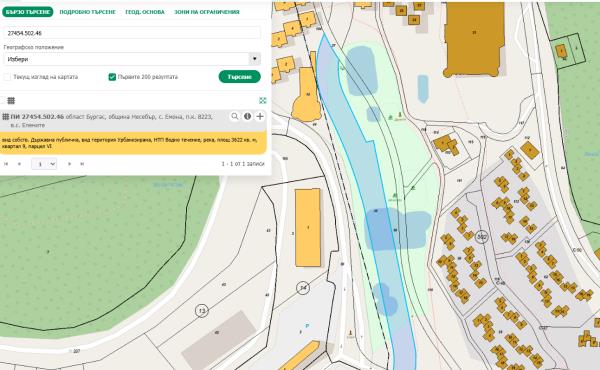Enable 'Текущ изглед на картата' checkbox

(x=7, y=77)
